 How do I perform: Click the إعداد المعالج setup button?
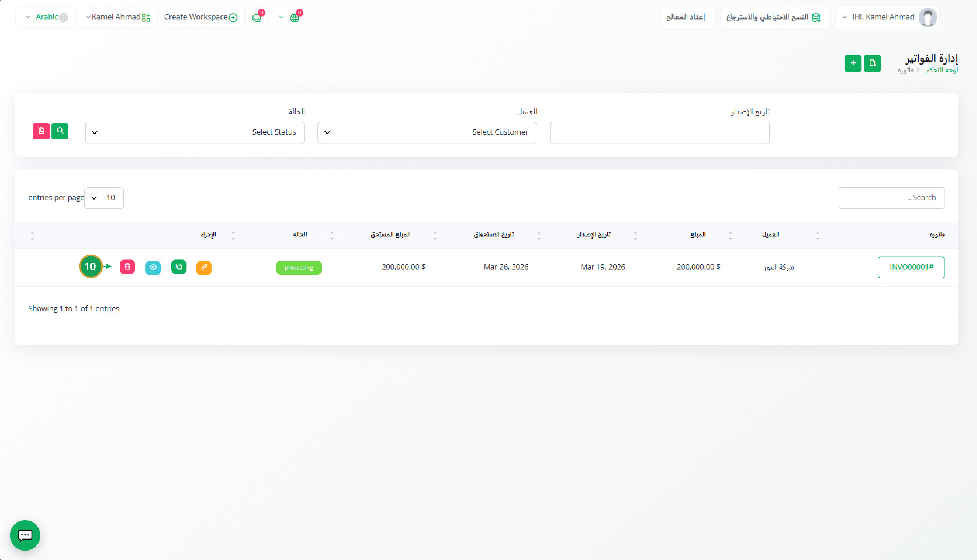(687, 17)
